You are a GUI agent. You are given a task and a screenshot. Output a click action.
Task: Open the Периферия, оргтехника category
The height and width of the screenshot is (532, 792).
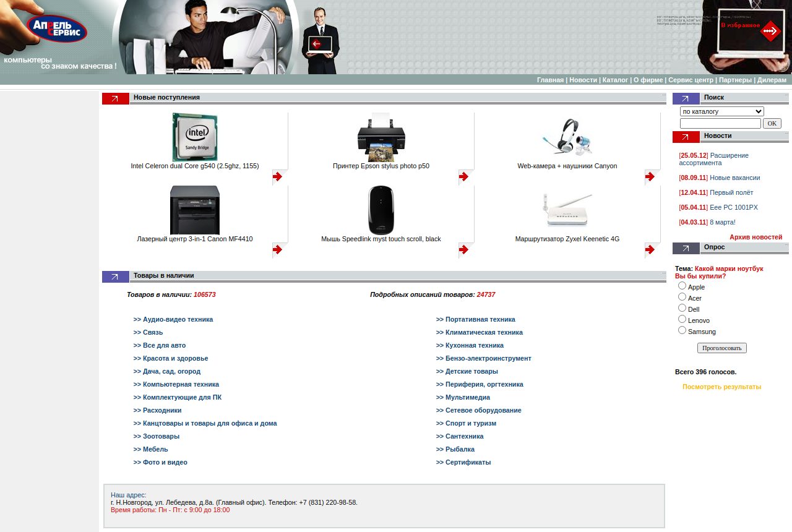tap(480, 384)
